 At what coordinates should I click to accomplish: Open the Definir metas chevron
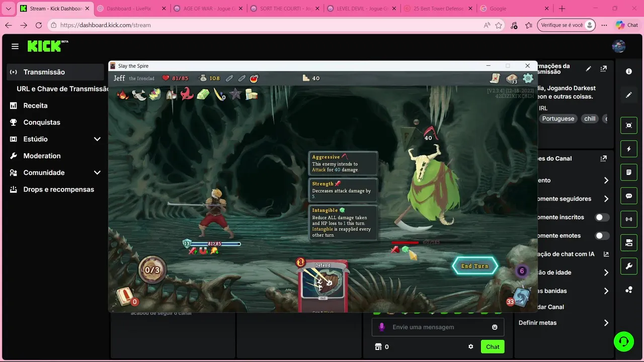(606, 323)
